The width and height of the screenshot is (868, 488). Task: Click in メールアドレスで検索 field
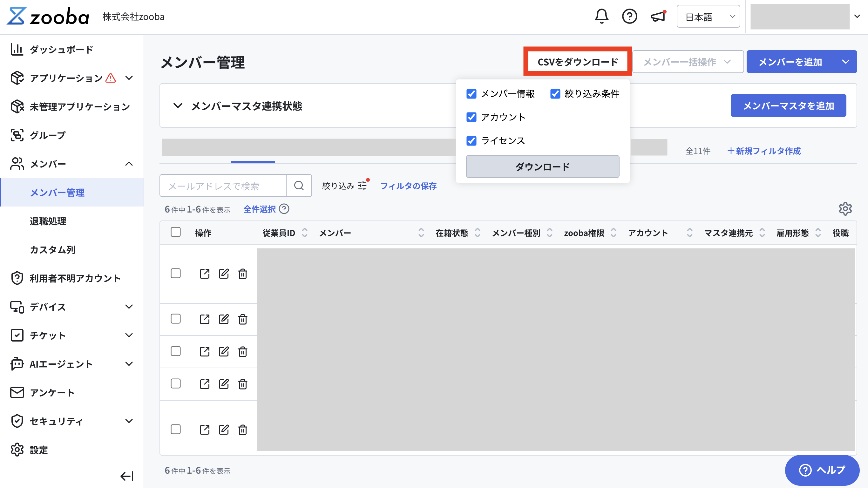coord(223,186)
